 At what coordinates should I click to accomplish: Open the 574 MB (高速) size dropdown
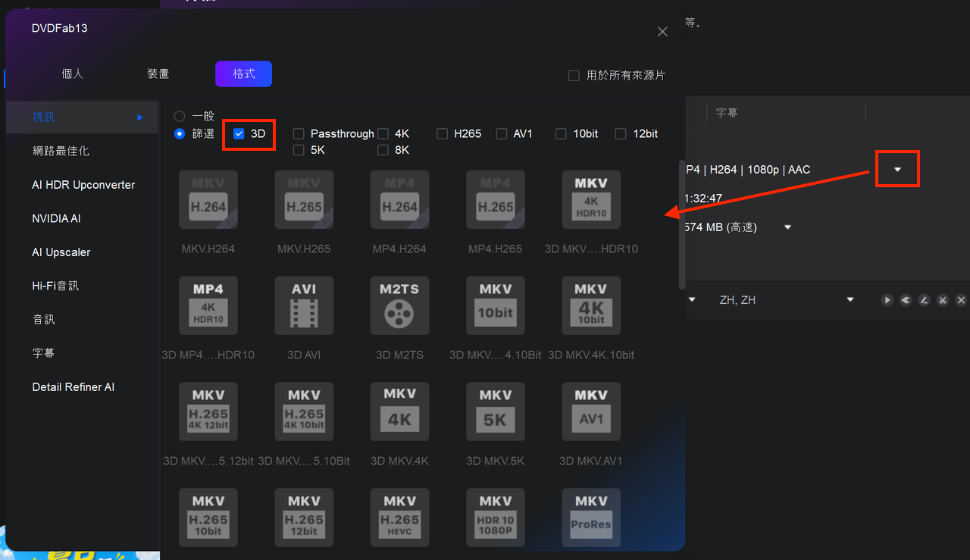pos(788,227)
